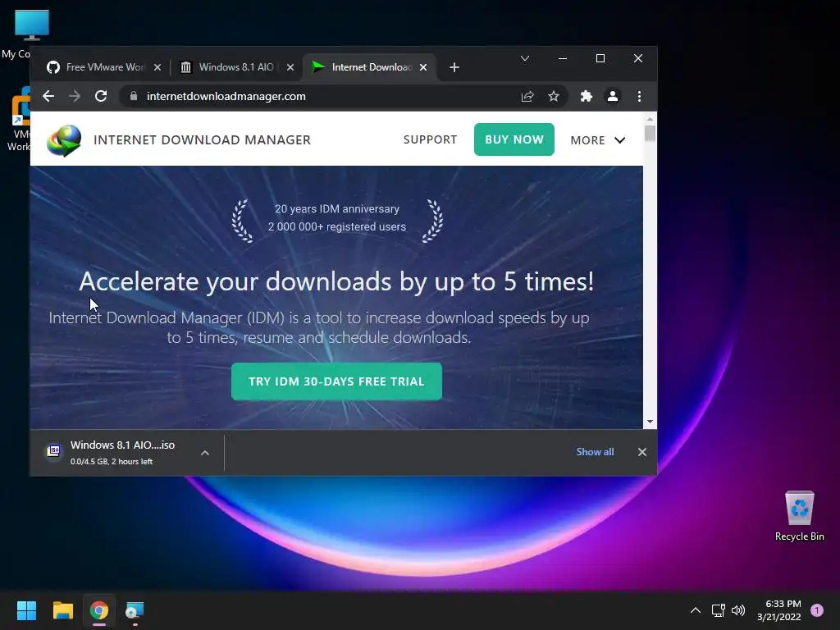Minimize the Chrome window
This screenshot has height=630, width=840.
tap(563, 58)
